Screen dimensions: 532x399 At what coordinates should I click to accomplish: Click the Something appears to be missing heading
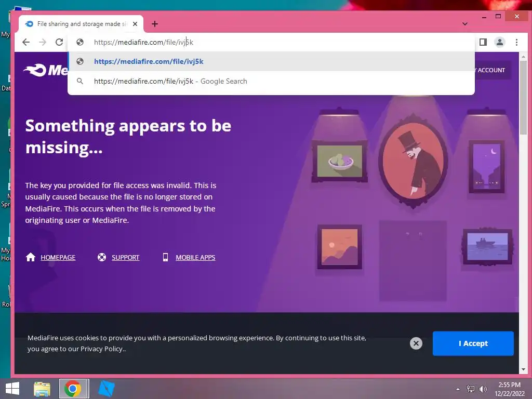point(128,137)
